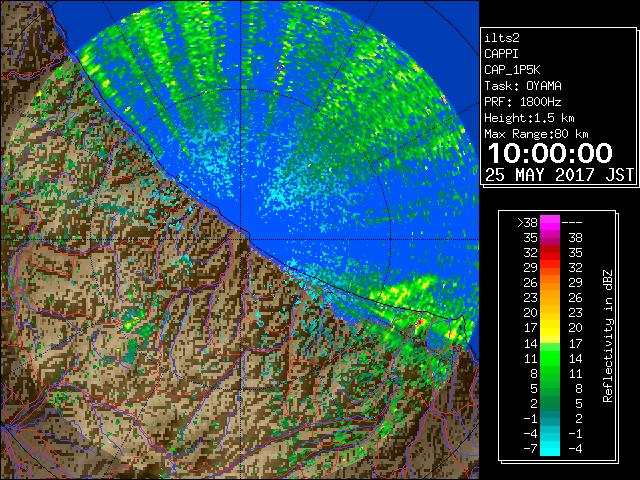Click the 10:00:00 timestamp
This screenshot has width=640, height=480.
click(550, 153)
